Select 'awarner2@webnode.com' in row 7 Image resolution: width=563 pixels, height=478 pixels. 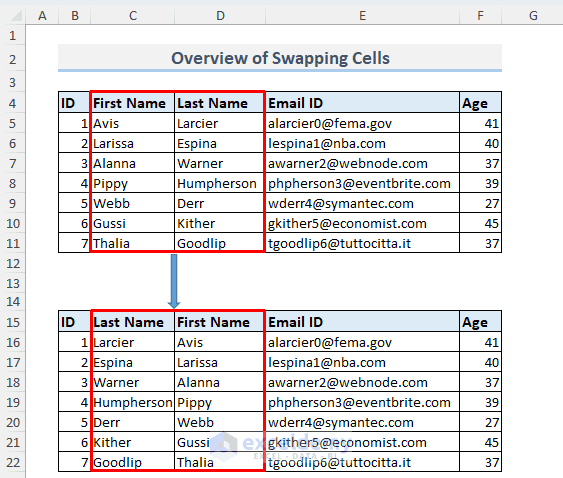[x=362, y=163]
